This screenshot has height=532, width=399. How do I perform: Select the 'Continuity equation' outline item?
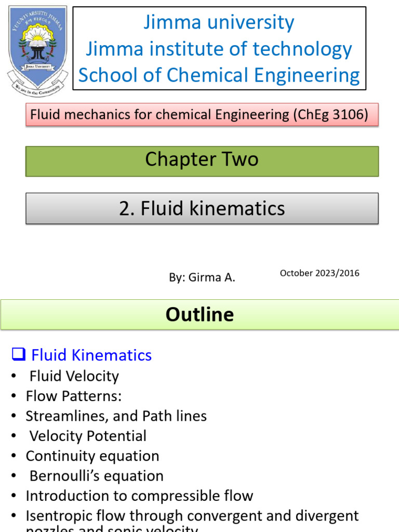pos(92,456)
